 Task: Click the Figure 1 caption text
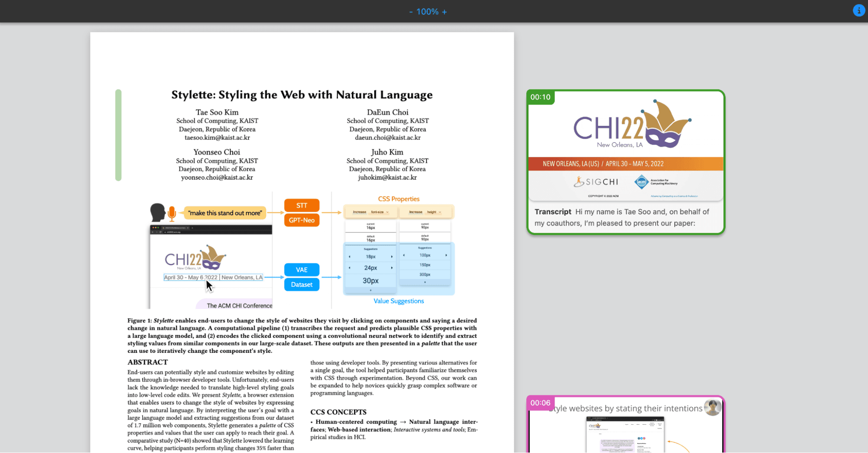click(302, 335)
